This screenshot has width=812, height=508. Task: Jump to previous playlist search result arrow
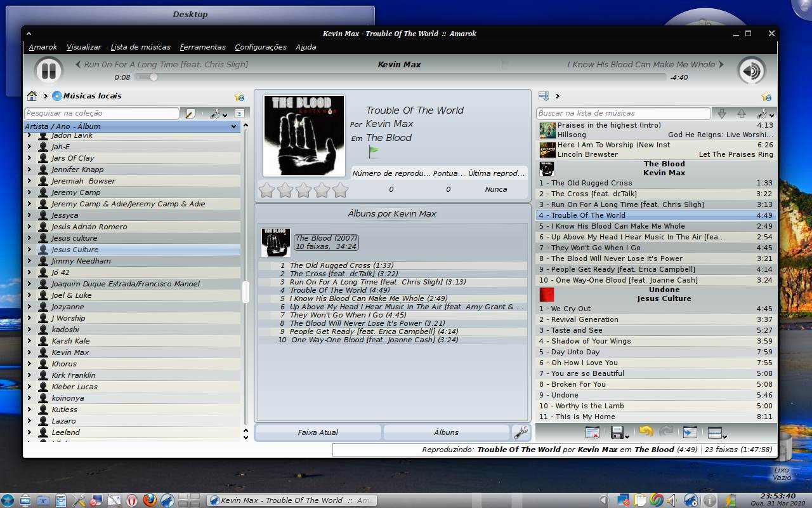click(x=741, y=114)
